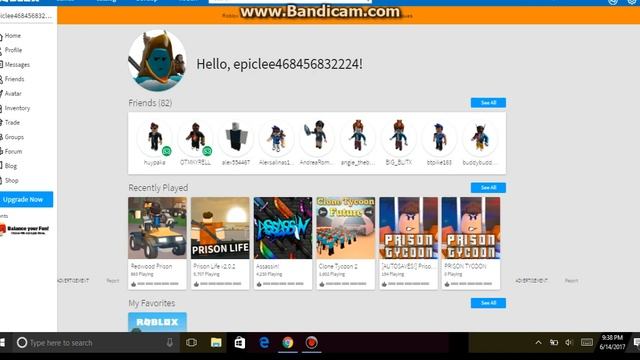Click the Redwood Prison title text
This screenshot has height=360, width=640.
tap(151, 266)
